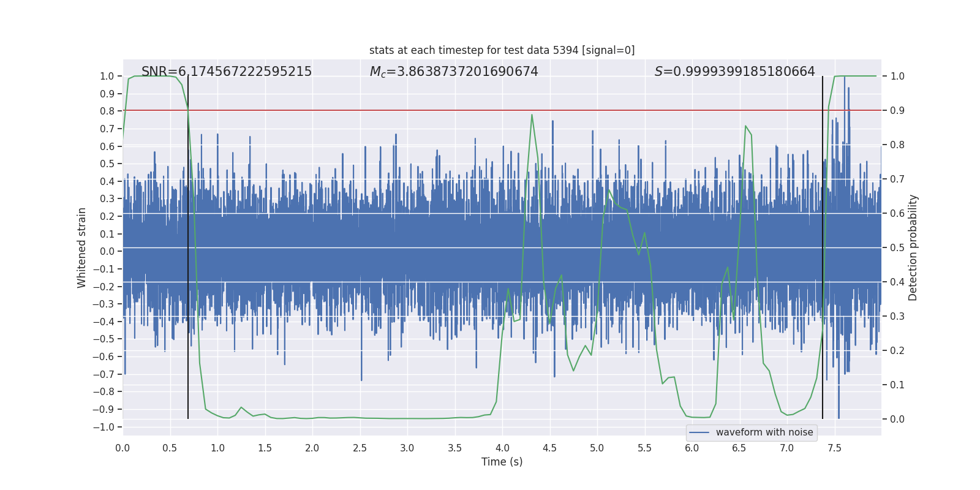Click the 'Detection probability' right axis label
This screenshot has height=490, width=980.
point(913,248)
